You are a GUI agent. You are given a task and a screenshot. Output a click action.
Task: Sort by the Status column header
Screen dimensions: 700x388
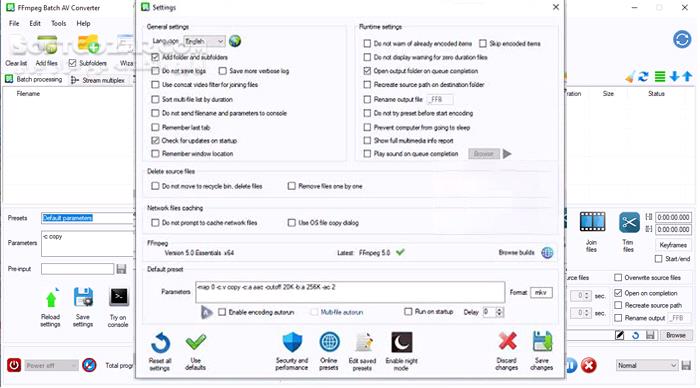(x=656, y=93)
